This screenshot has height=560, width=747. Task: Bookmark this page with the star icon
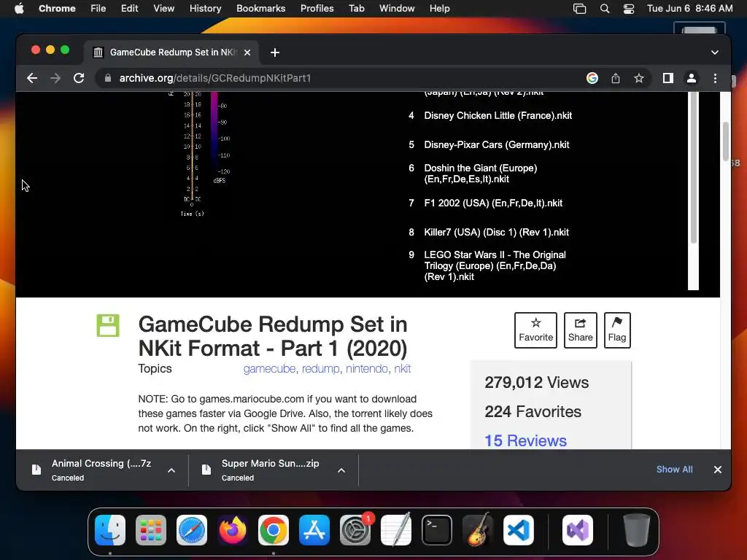639,78
